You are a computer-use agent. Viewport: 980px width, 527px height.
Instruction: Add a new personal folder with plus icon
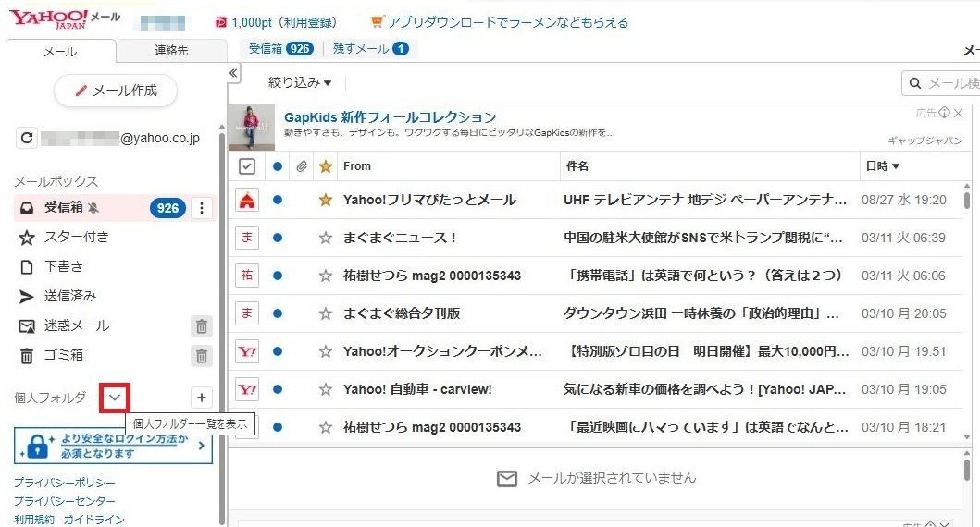(x=202, y=398)
